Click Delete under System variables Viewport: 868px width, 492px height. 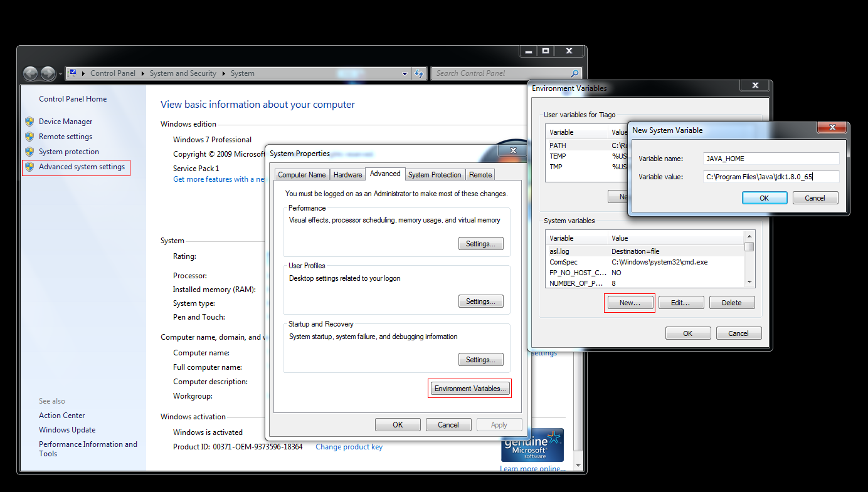click(732, 303)
